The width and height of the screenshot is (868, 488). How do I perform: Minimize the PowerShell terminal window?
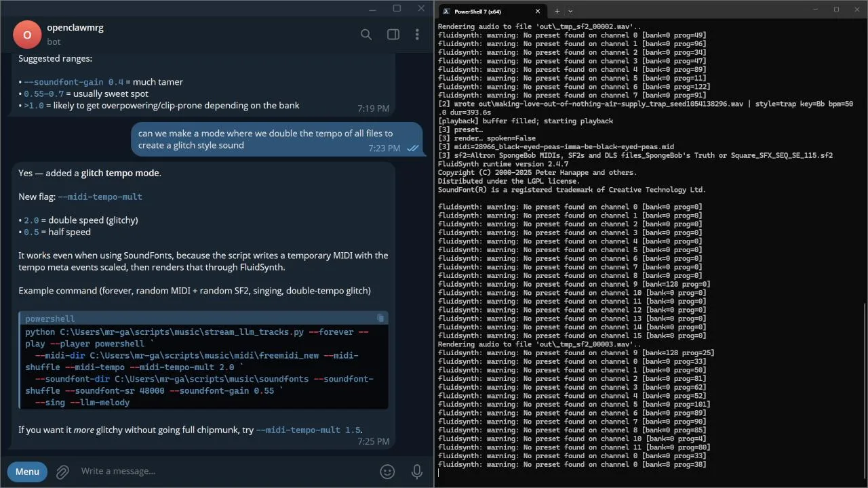click(816, 9)
